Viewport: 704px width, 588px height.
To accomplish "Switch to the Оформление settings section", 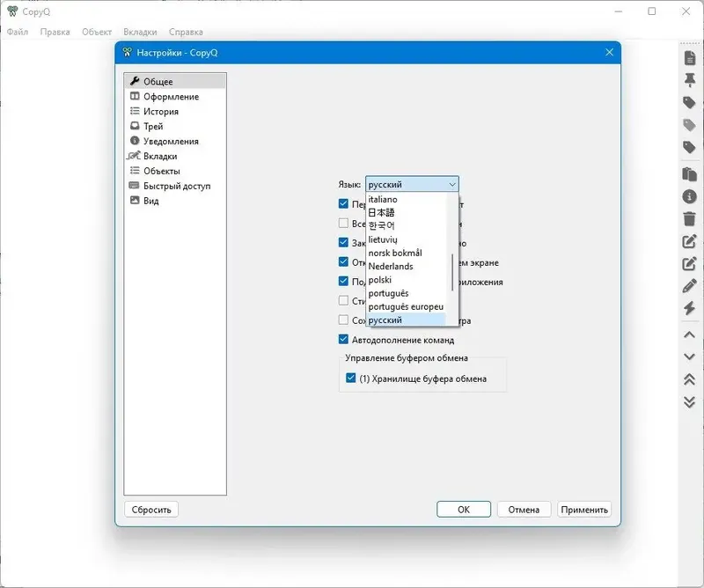I will 175,96.
